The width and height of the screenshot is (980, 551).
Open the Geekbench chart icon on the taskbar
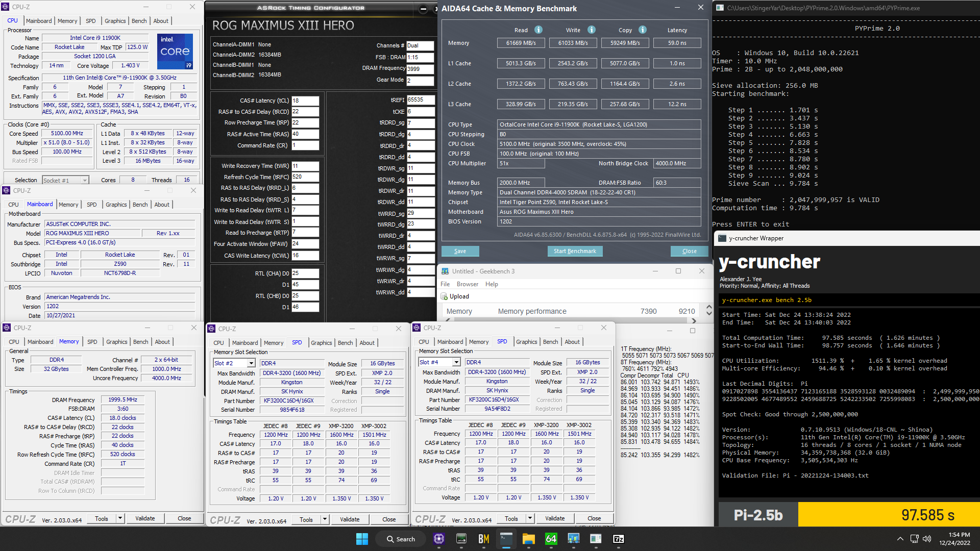click(x=573, y=539)
